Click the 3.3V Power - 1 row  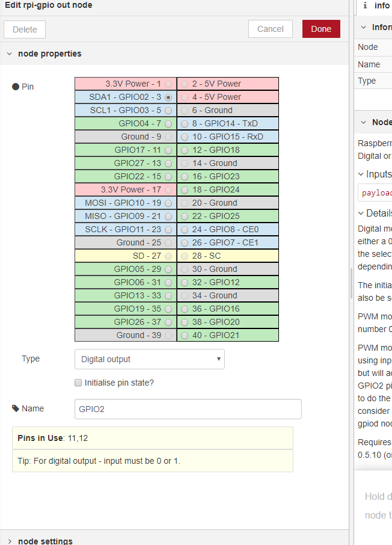(126, 84)
